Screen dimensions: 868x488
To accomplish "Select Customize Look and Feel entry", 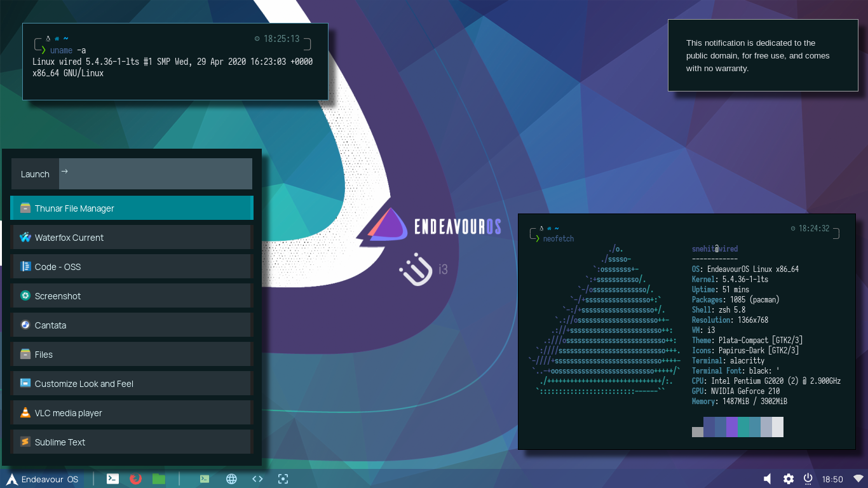I will (132, 383).
